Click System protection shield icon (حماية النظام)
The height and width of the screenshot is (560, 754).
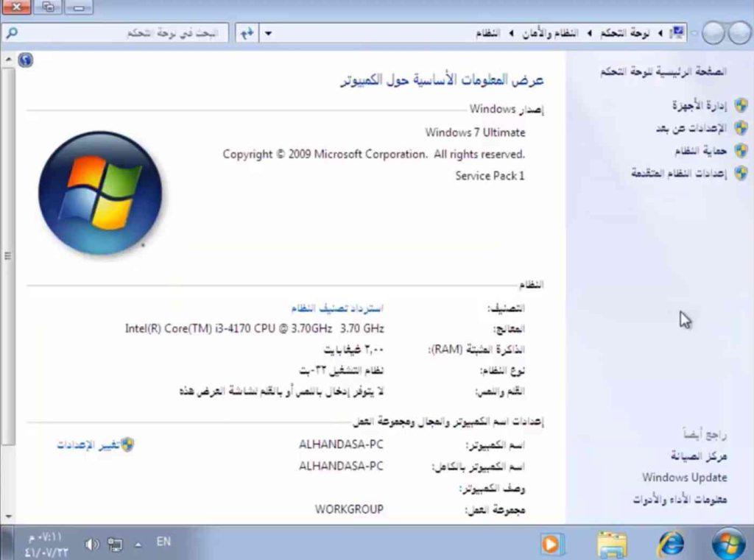[741, 150]
